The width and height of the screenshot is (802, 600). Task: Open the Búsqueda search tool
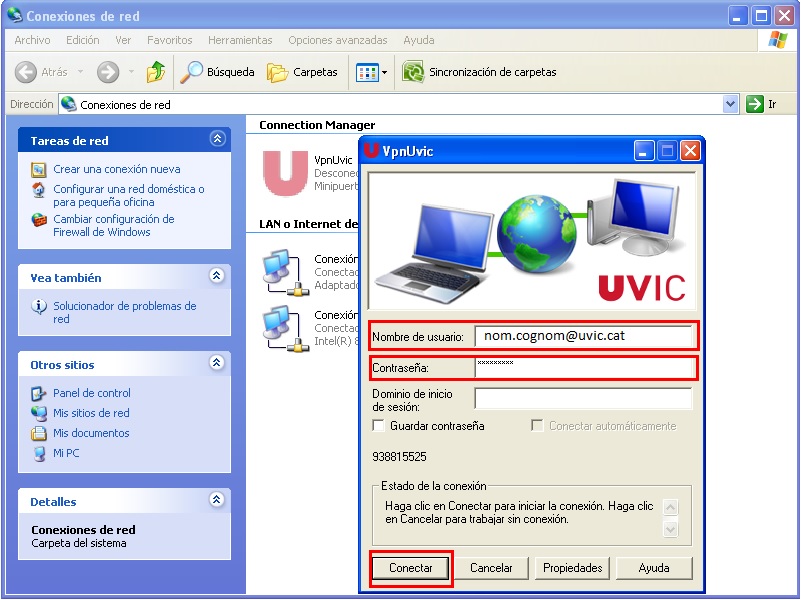[217, 72]
